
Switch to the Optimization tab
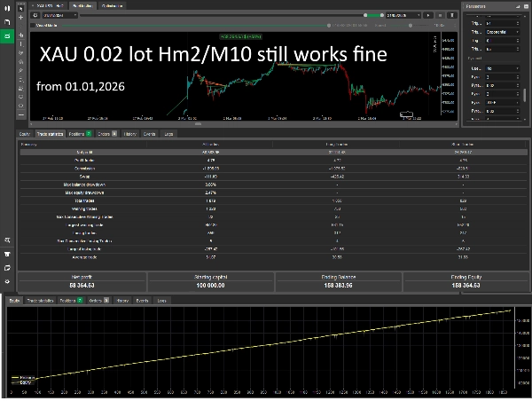pos(112,6)
